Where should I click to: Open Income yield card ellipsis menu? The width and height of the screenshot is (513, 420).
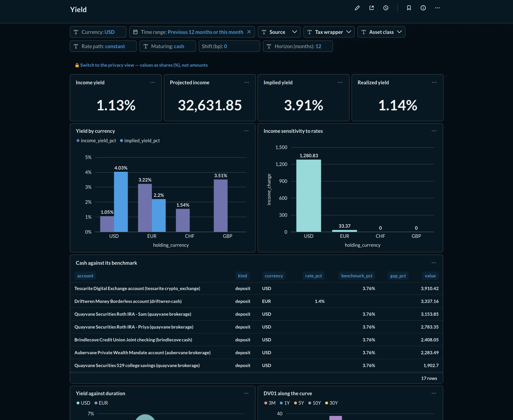(152, 82)
